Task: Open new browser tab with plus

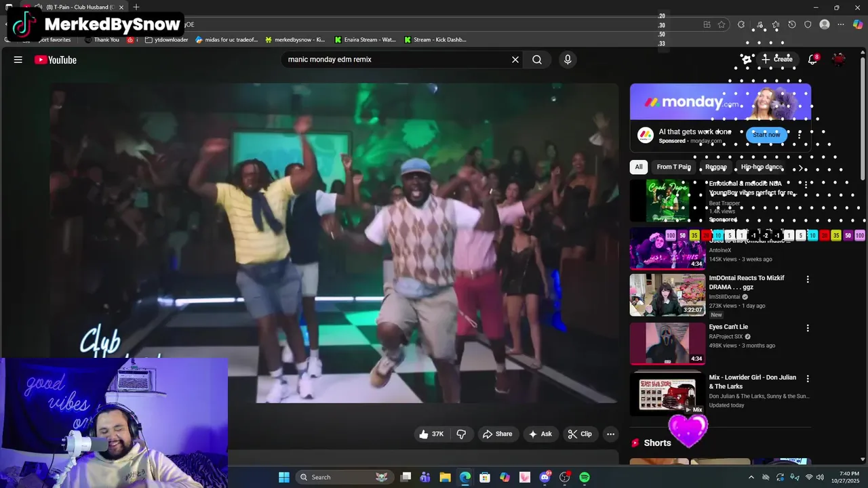Action: pos(136,7)
